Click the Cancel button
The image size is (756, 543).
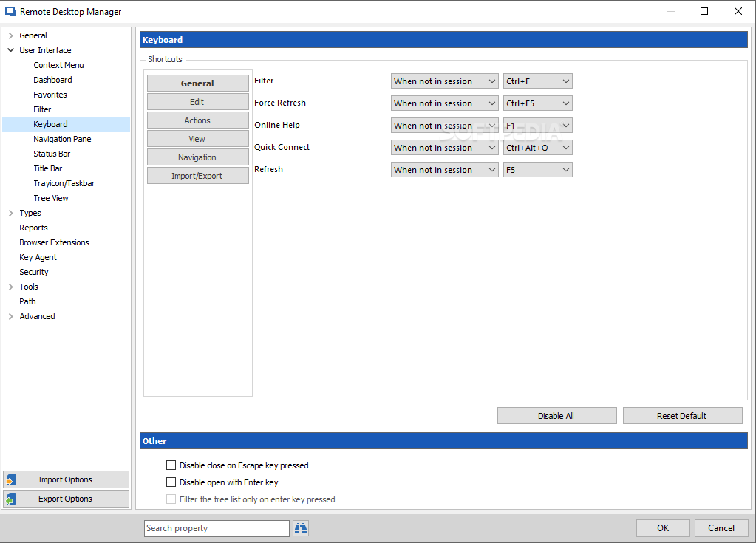tap(721, 527)
